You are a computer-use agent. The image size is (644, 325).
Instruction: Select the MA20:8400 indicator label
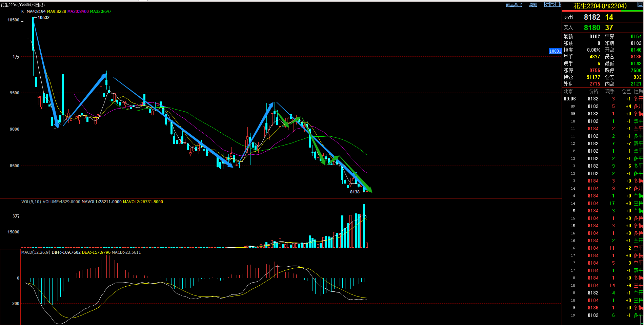[78, 11]
